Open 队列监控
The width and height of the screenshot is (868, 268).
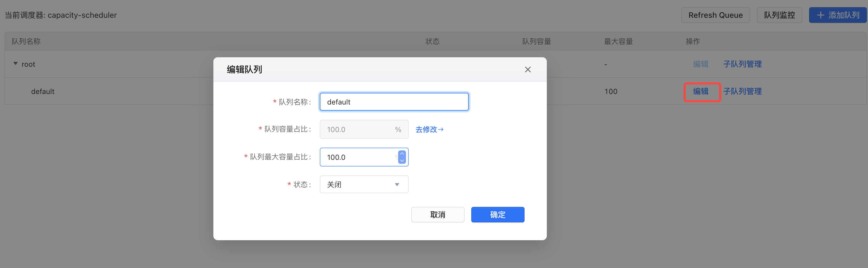779,15
